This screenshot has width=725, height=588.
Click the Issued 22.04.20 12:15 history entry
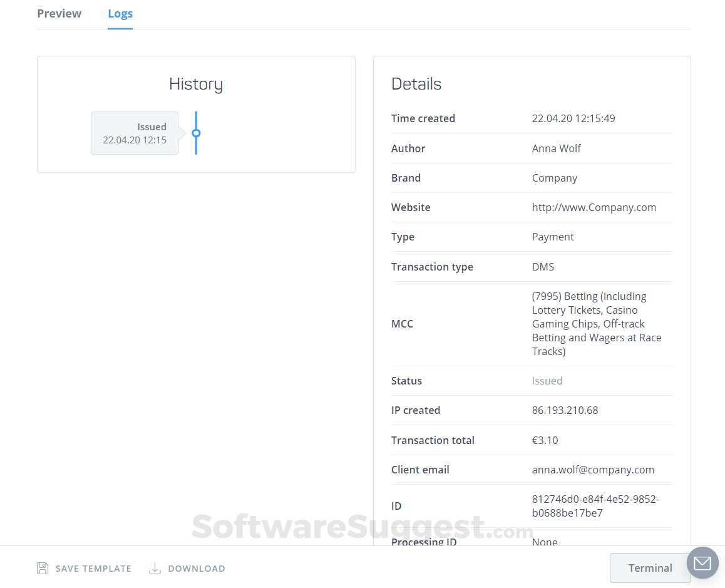click(134, 133)
